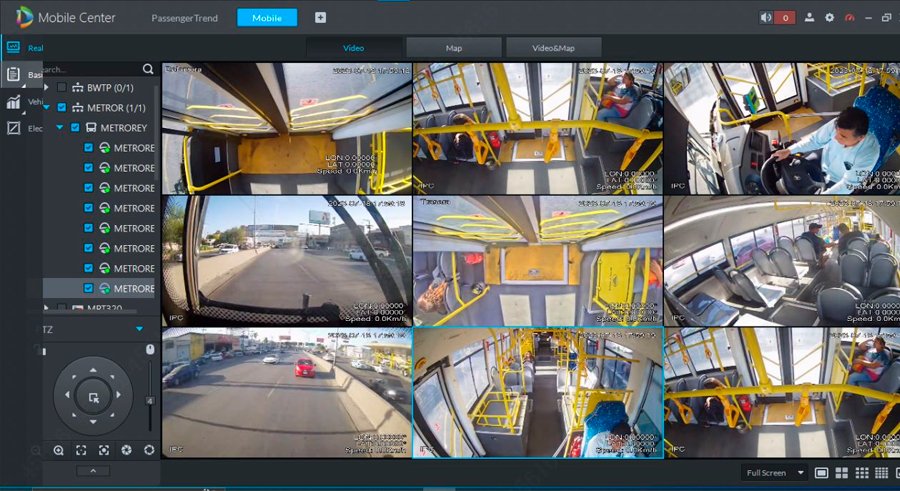Check the BWTP (0/1) group checkbox
The image size is (900, 491).
tap(62, 88)
